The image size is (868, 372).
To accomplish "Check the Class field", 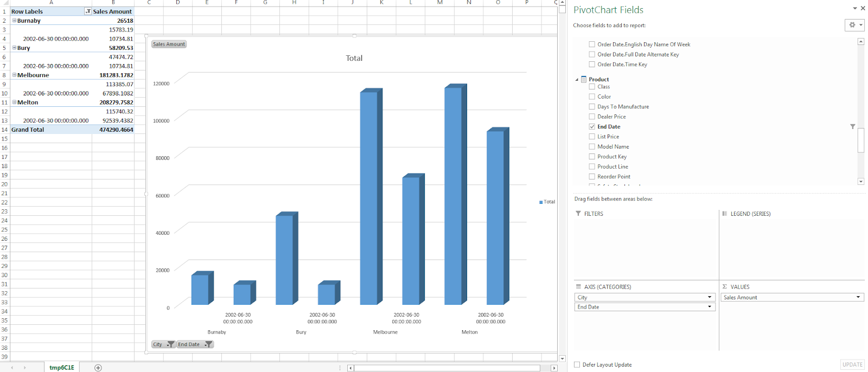I will pos(592,87).
